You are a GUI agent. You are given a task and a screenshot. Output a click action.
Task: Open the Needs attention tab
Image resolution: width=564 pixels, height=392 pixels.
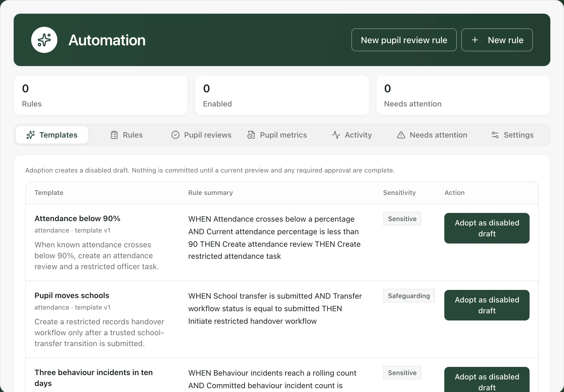pyautogui.click(x=432, y=135)
